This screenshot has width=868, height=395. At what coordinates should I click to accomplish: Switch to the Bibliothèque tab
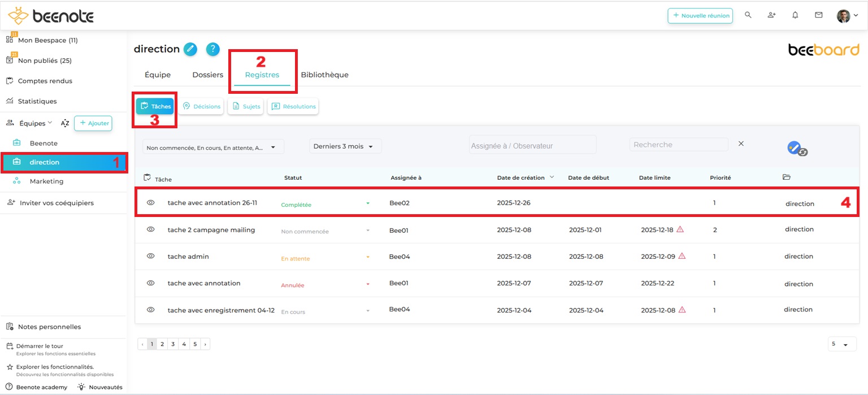(x=324, y=75)
